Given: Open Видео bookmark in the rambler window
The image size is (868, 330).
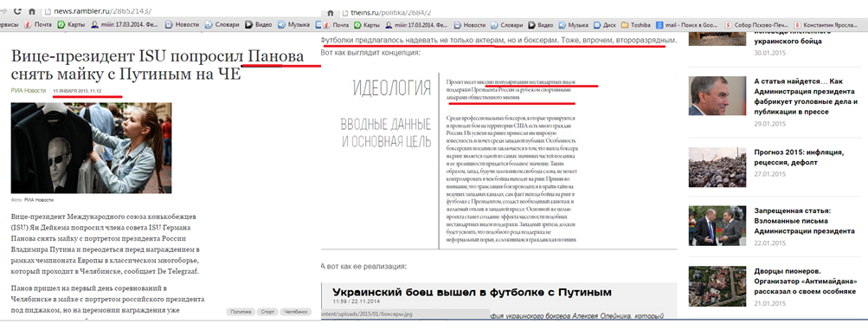Looking at the screenshot, I should 259,24.
